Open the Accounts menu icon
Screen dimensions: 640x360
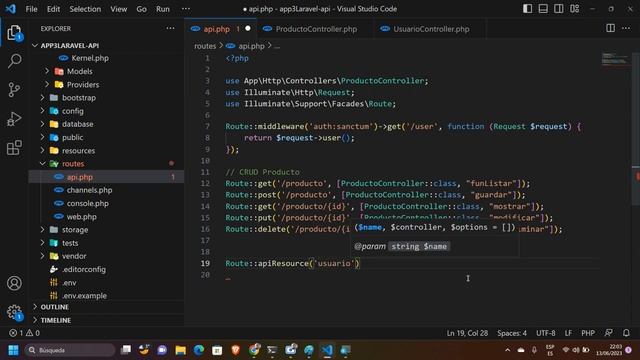pyautogui.click(x=14, y=283)
